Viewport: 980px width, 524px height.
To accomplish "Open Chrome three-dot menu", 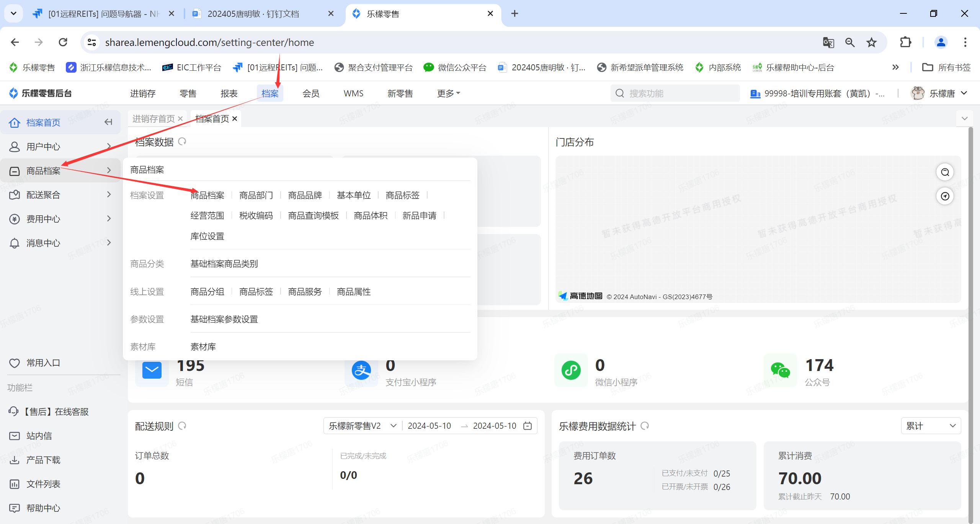I will click(x=965, y=42).
